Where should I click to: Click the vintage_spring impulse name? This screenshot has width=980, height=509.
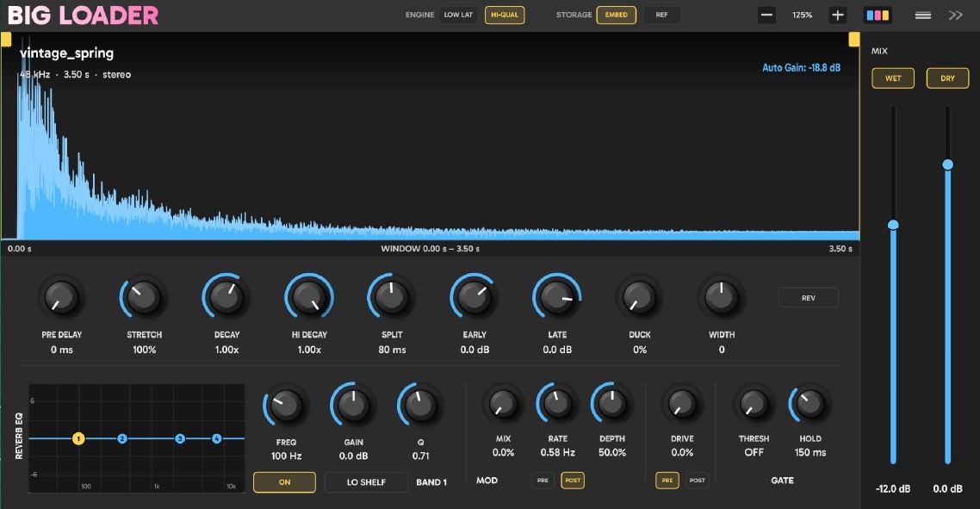(67, 53)
